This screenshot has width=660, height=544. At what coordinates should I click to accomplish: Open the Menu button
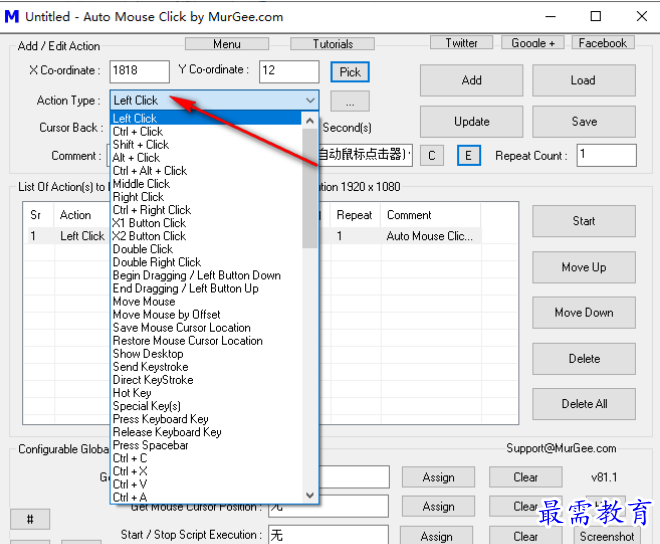click(x=227, y=44)
